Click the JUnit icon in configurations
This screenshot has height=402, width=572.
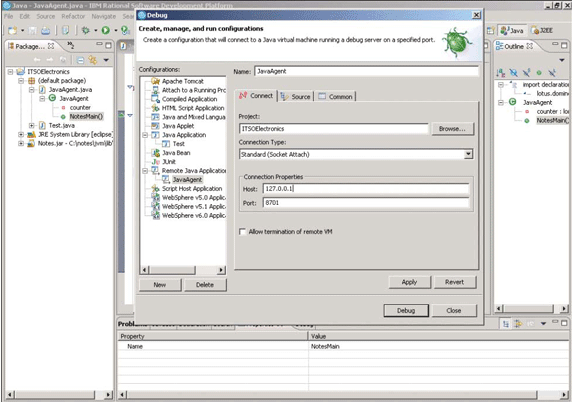(x=156, y=162)
